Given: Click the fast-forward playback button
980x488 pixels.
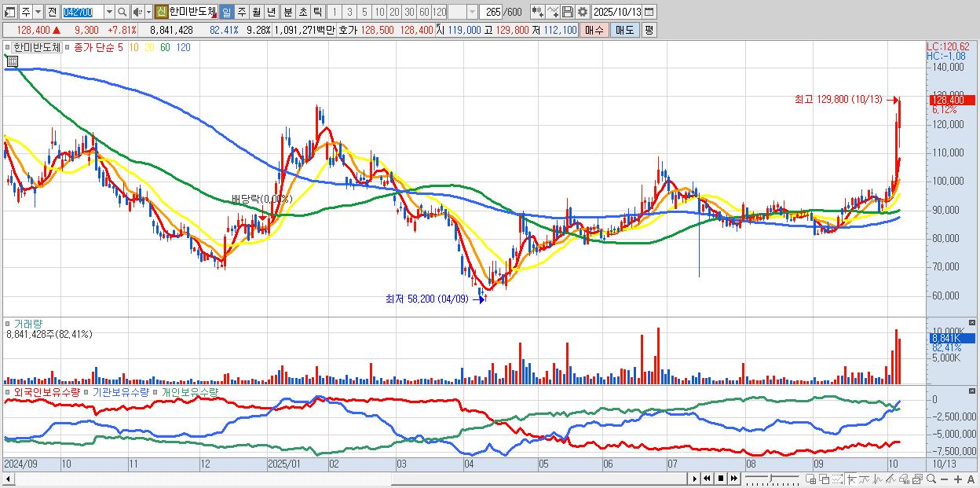Looking at the screenshot, I should (x=734, y=479).
